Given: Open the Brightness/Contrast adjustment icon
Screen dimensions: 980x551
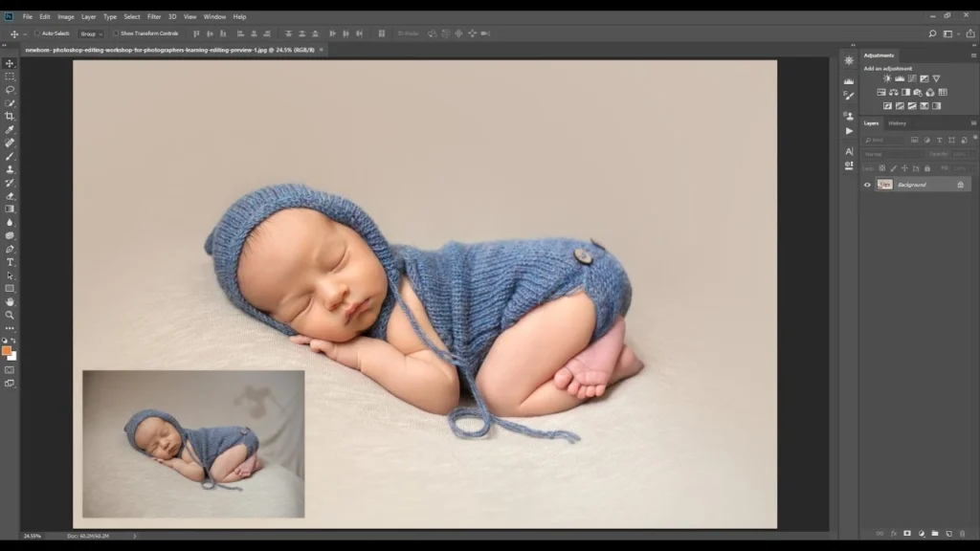Looking at the screenshot, I should click(x=886, y=78).
